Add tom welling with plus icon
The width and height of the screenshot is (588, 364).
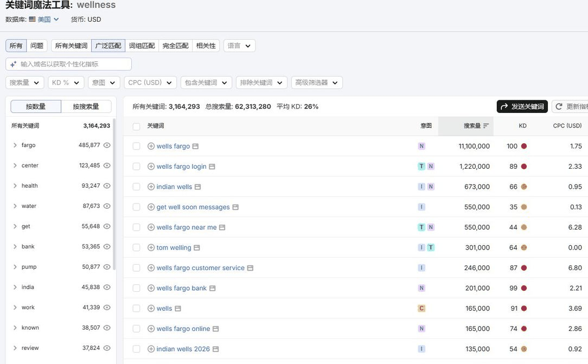(x=151, y=247)
